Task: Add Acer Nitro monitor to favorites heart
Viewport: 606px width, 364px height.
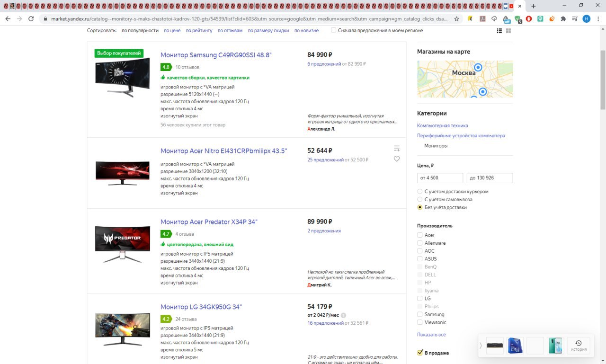Action: [x=397, y=159]
